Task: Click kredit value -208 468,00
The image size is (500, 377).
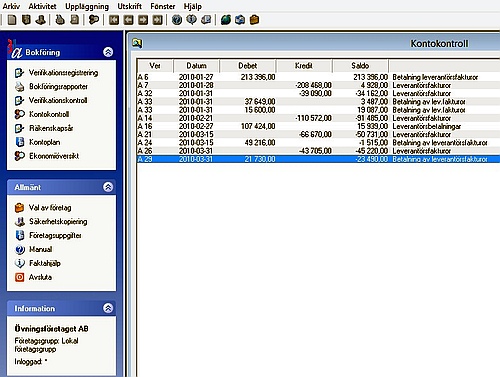Action: click(313, 85)
